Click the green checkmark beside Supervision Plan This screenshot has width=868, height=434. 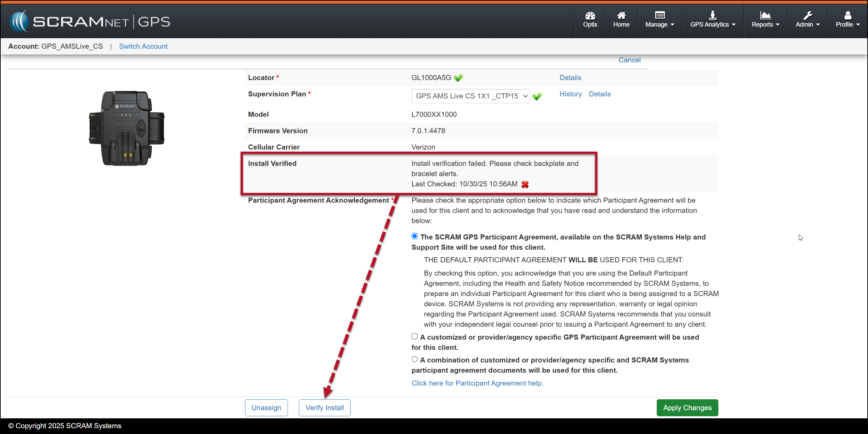click(x=537, y=97)
